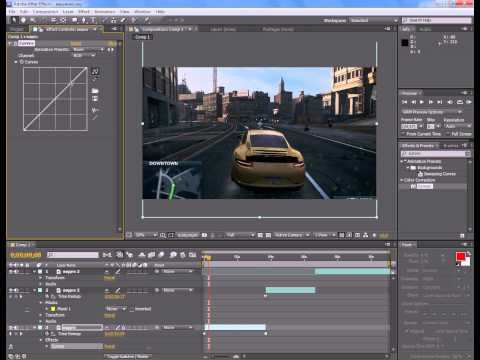The width and height of the screenshot is (480, 360).
Task: Click the RAM preview button in Preview panel
Action: pos(469,102)
